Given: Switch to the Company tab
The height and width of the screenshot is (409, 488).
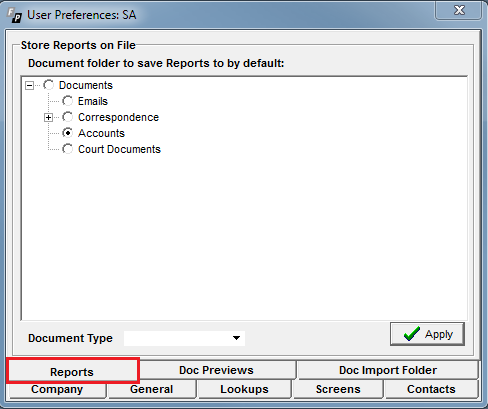Looking at the screenshot, I should click(x=57, y=389).
